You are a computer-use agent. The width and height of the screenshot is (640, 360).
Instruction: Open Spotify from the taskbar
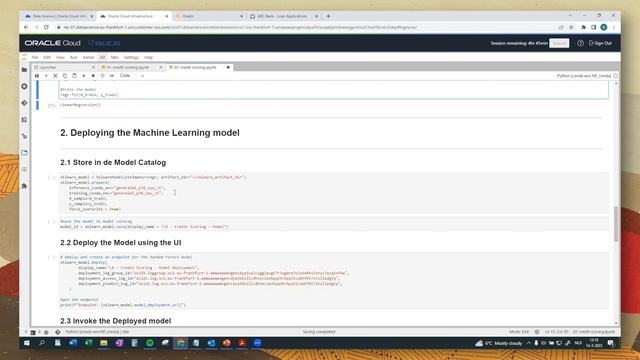pyautogui.click(x=150, y=343)
